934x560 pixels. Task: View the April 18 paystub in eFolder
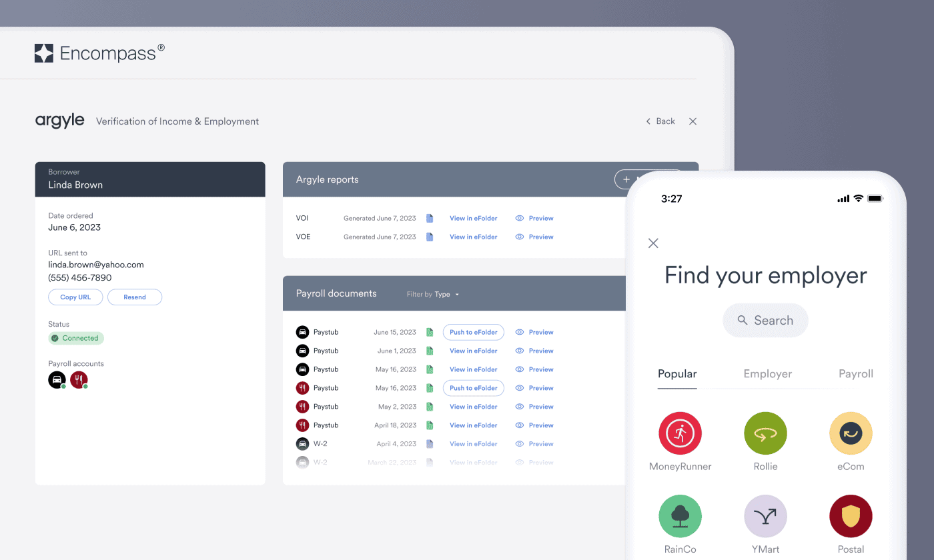(x=474, y=425)
